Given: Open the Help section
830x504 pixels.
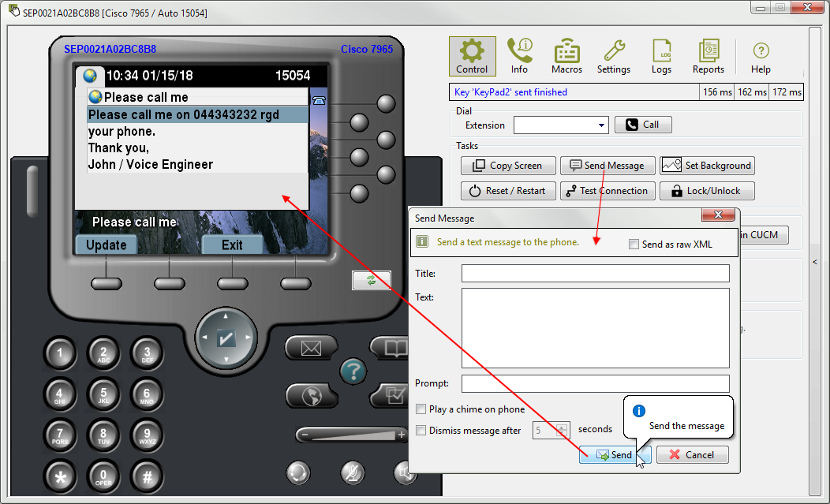Looking at the screenshot, I should (x=761, y=56).
